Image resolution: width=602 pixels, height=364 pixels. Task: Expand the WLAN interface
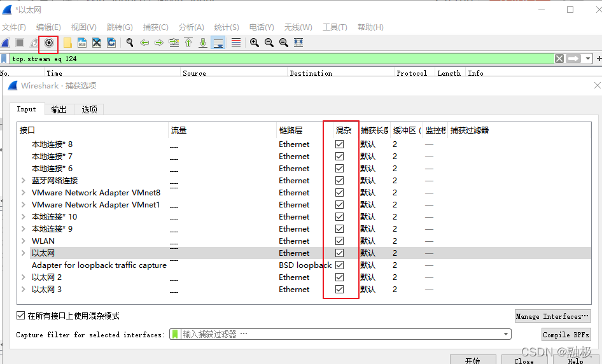pyautogui.click(x=24, y=241)
